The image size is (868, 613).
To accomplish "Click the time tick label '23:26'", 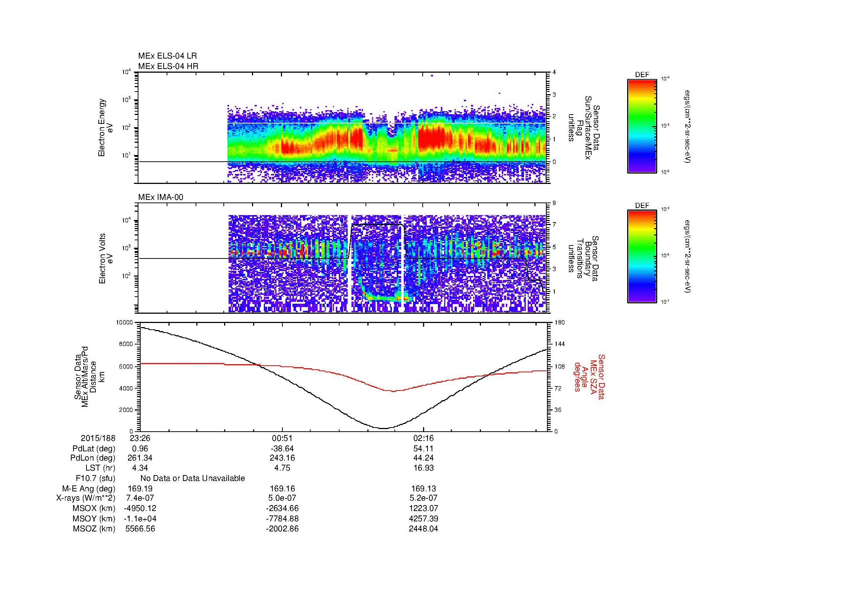I will point(140,438).
